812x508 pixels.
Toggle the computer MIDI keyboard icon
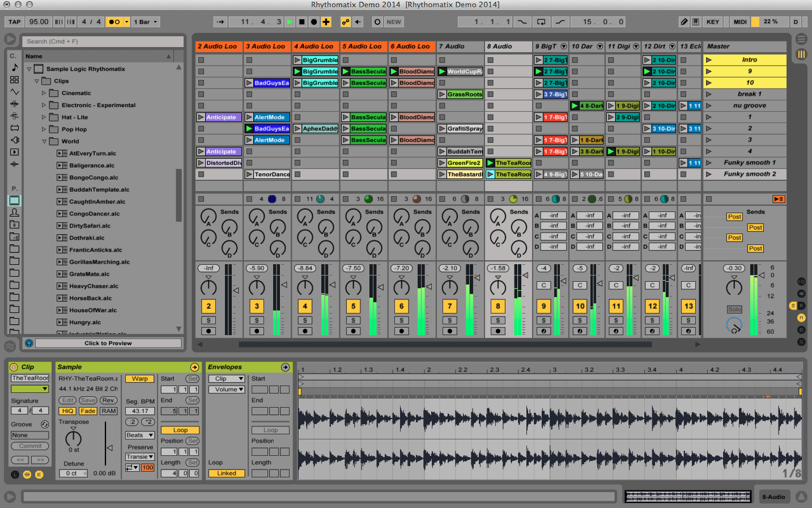696,22
